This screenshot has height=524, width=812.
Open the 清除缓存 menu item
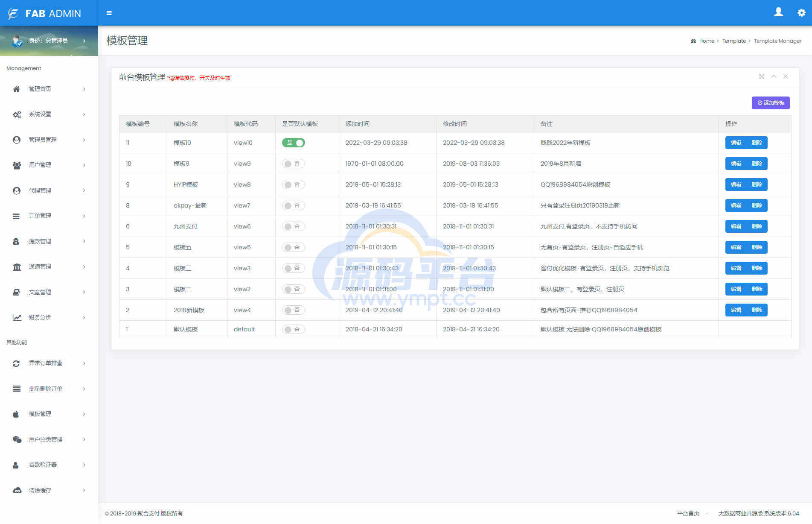pyautogui.click(x=49, y=490)
